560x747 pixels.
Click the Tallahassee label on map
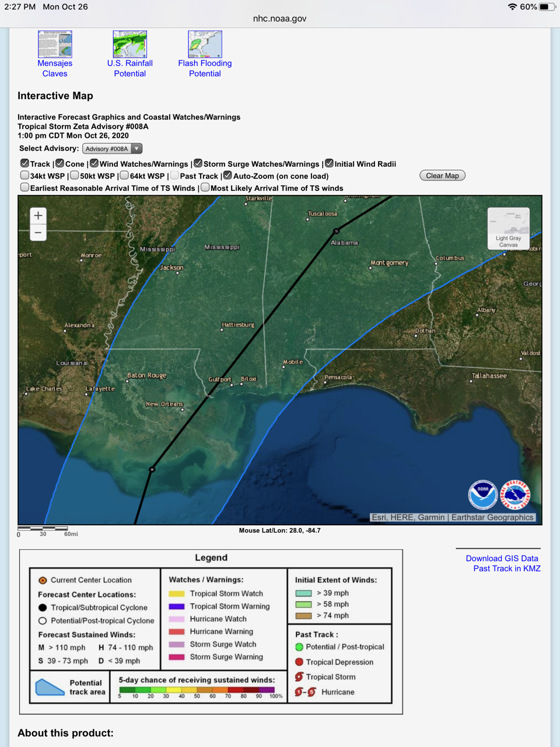tap(489, 376)
